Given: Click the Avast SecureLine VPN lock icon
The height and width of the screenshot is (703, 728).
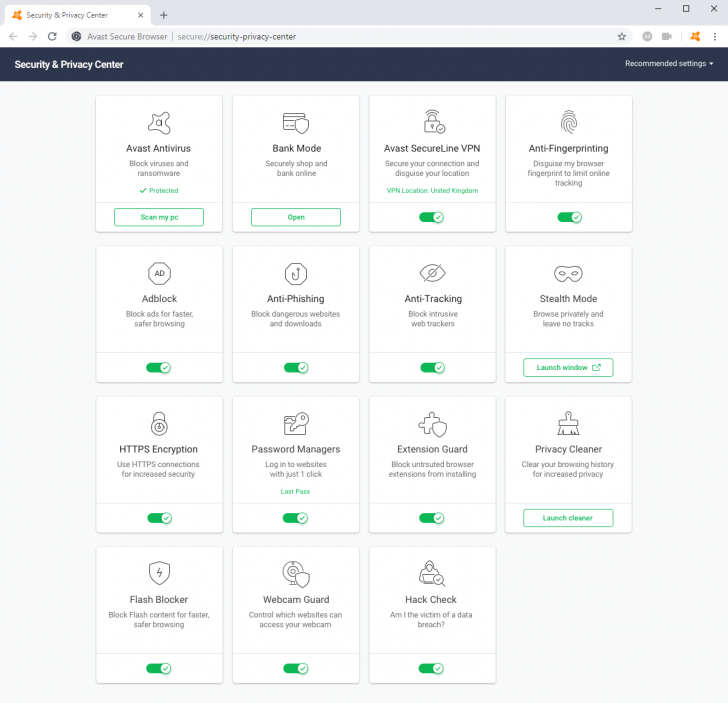Looking at the screenshot, I should pyautogui.click(x=434, y=122).
